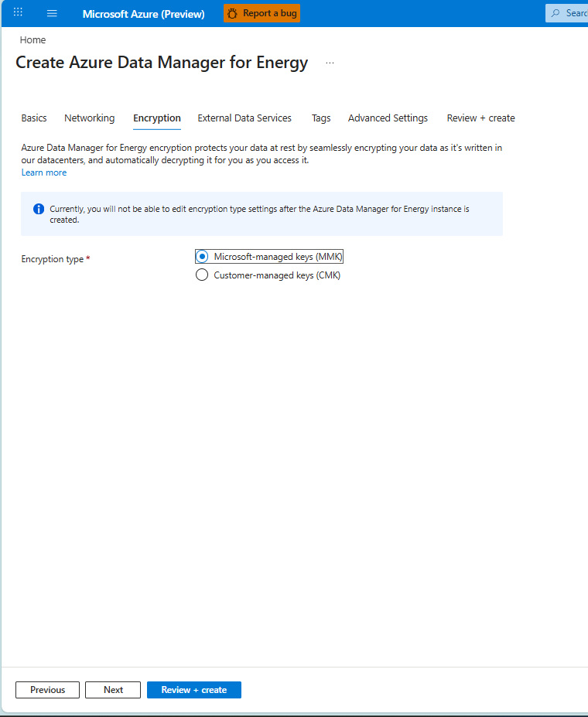Screen dimensions: 588x717
Task: Click the Encryption type label
Action: (x=53, y=259)
